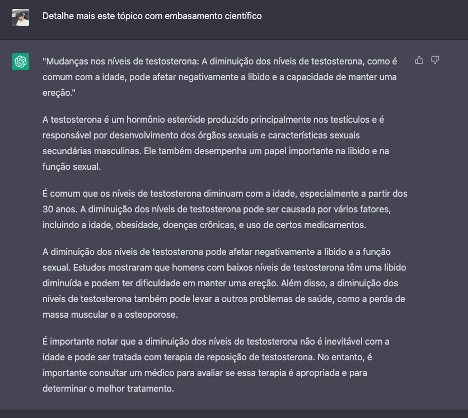Click the line starting 'diminuída e podem ter dificuldade'
The image size is (468, 418).
(220, 283)
